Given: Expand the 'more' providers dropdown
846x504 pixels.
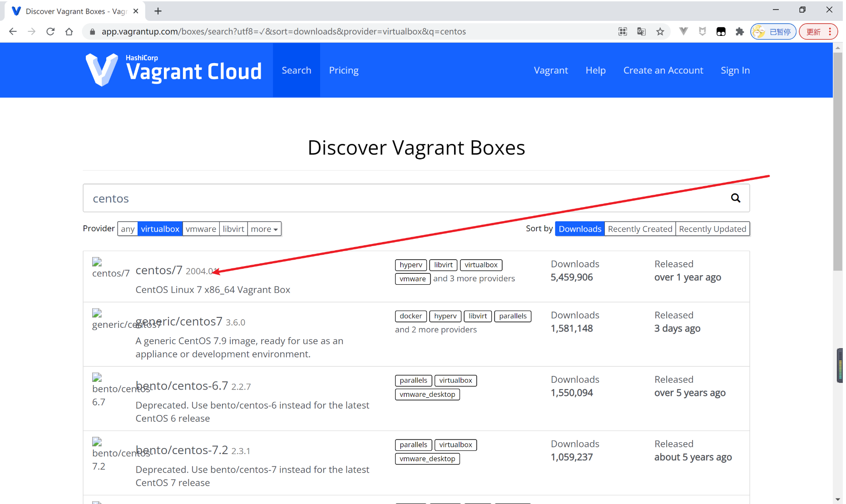Looking at the screenshot, I should [264, 229].
